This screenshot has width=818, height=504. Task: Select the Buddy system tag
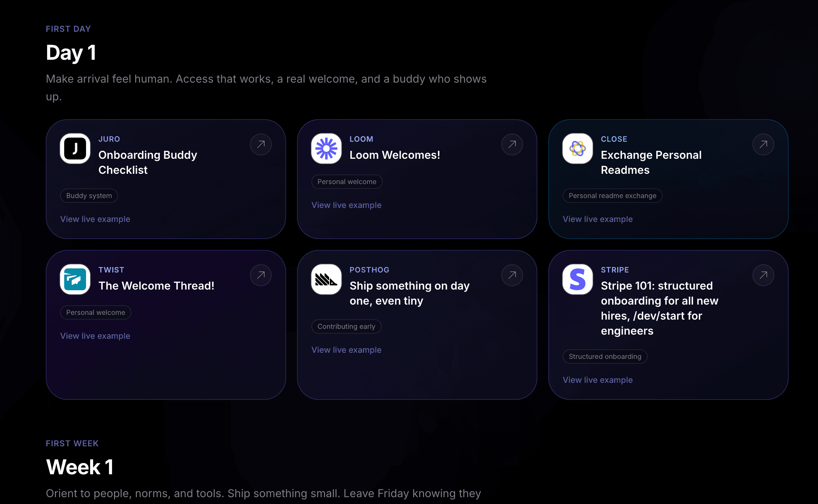[x=89, y=196]
